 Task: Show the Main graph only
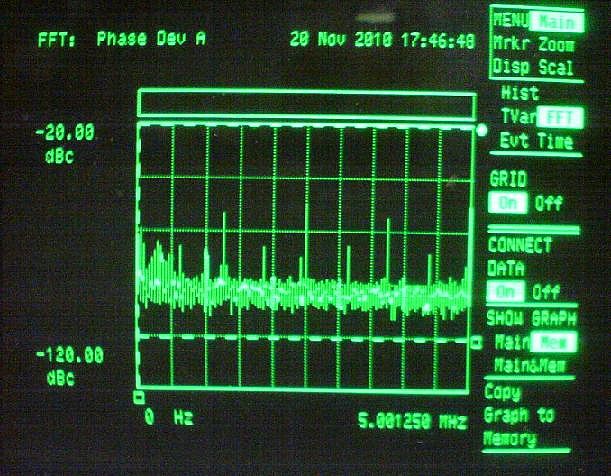pos(512,342)
